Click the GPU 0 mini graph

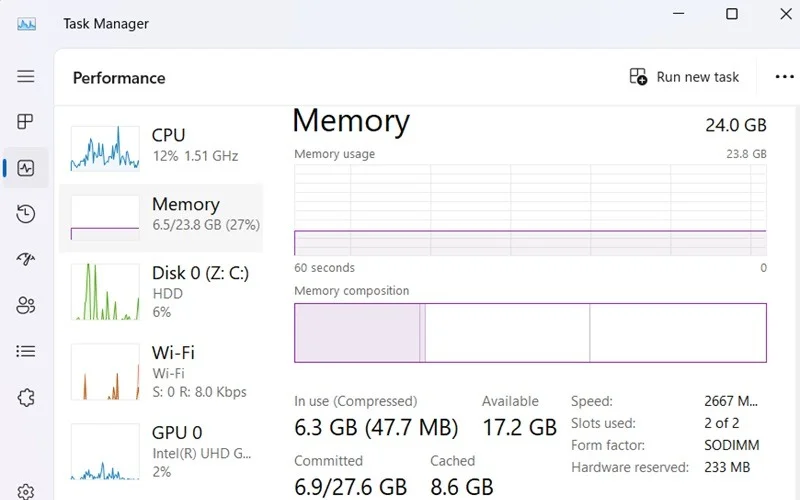pyautogui.click(x=105, y=452)
